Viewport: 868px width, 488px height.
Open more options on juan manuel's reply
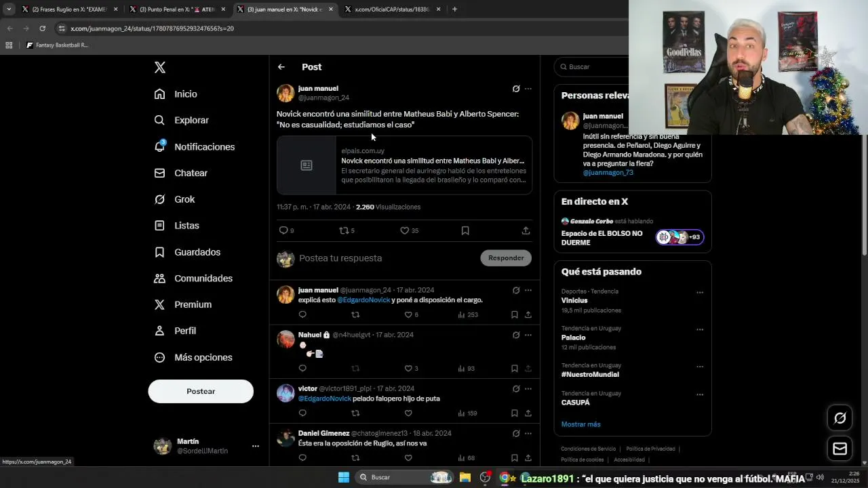tap(528, 290)
